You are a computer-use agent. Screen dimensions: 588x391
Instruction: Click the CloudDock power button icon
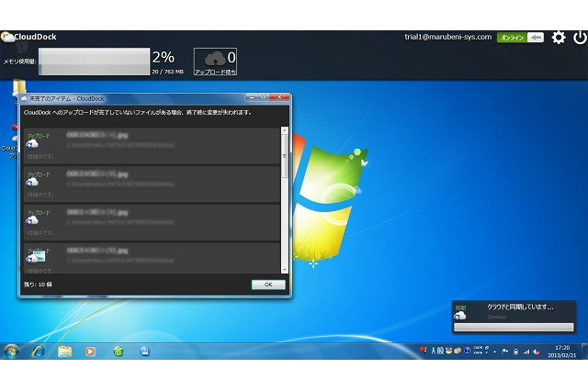(x=580, y=38)
